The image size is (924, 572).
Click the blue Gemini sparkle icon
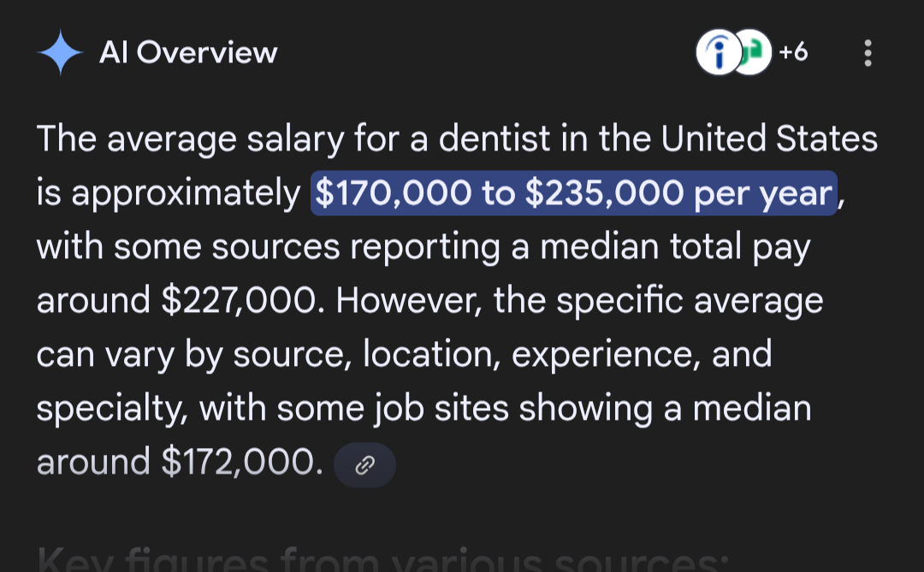coord(61,53)
